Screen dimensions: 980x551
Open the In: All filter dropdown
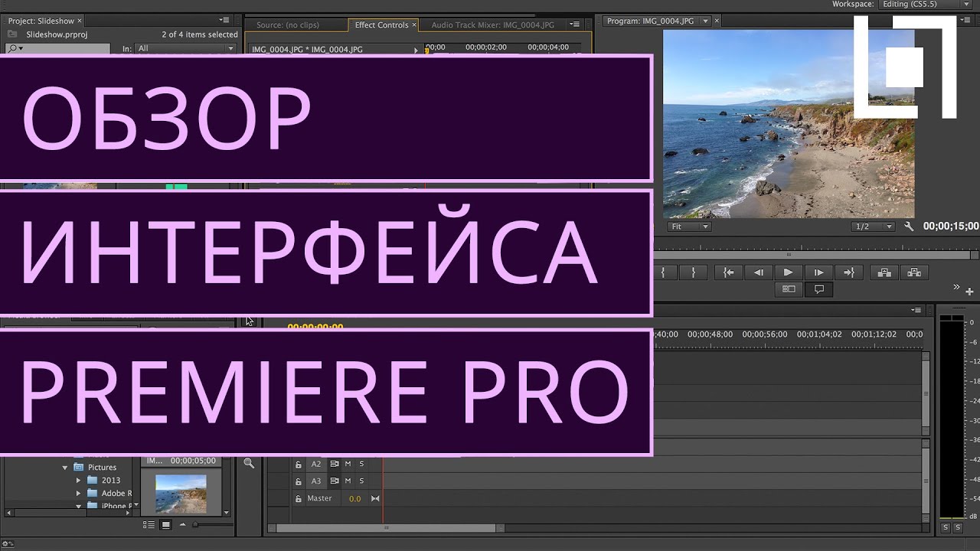tap(186, 48)
